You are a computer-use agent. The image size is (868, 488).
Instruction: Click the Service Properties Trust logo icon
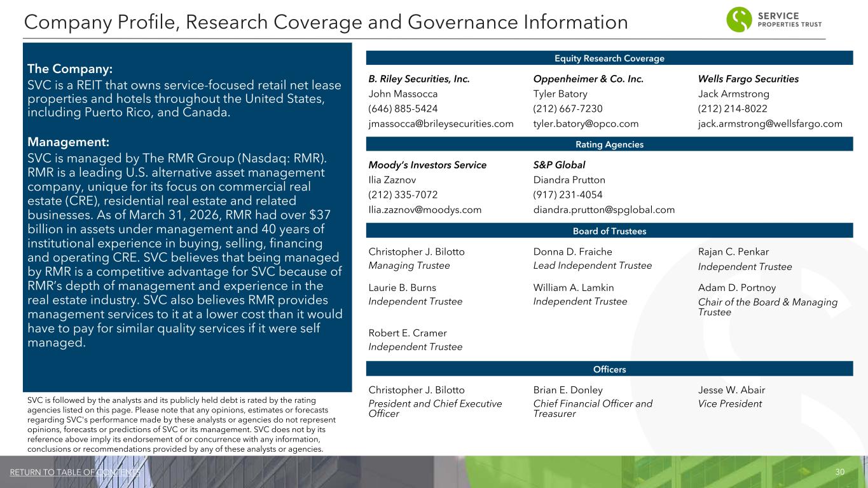[x=740, y=20]
